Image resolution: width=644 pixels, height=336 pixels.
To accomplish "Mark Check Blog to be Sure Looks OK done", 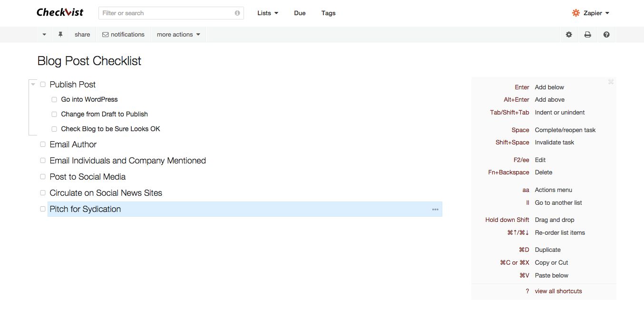I will tap(54, 129).
